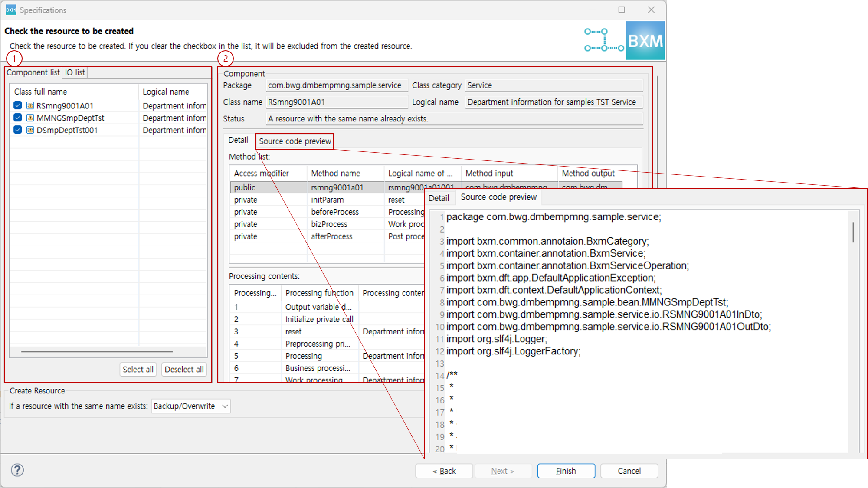Uncheck the MMNGSmpDeptTst checkbox
The height and width of the screenshot is (488, 868).
tap(17, 117)
